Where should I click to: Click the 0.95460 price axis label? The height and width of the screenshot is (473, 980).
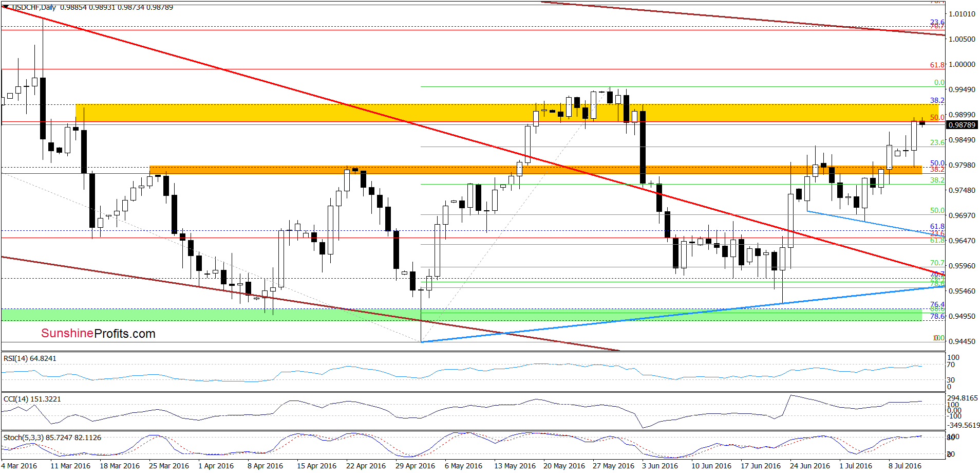(962, 291)
